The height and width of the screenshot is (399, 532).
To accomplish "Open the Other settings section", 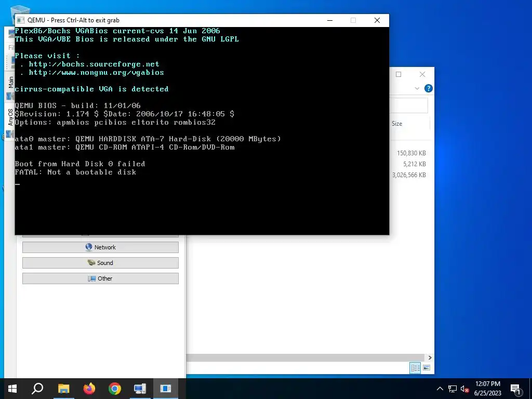I will (100, 278).
